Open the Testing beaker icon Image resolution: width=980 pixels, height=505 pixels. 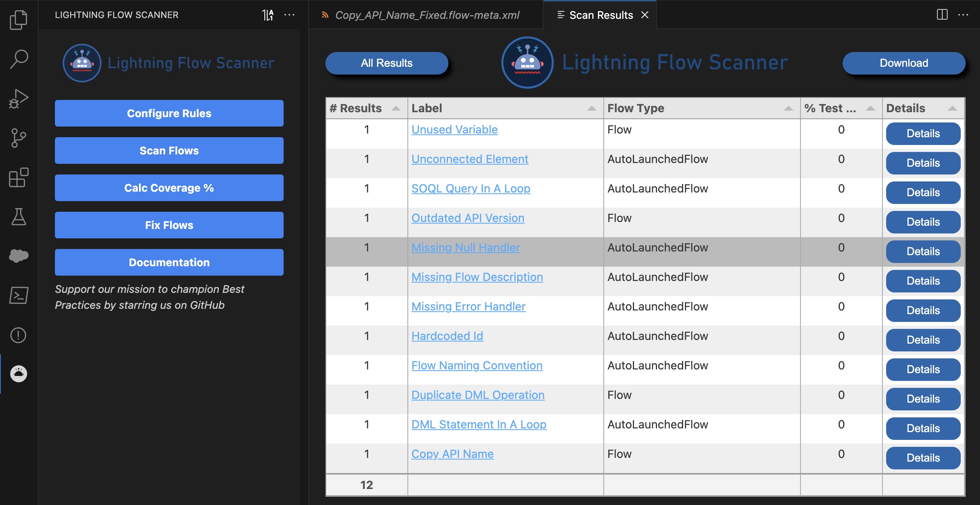coord(18,216)
